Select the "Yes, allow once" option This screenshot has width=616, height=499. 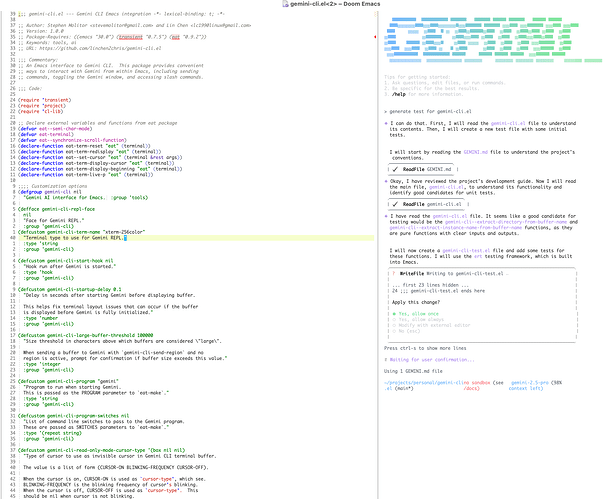pos(418,314)
